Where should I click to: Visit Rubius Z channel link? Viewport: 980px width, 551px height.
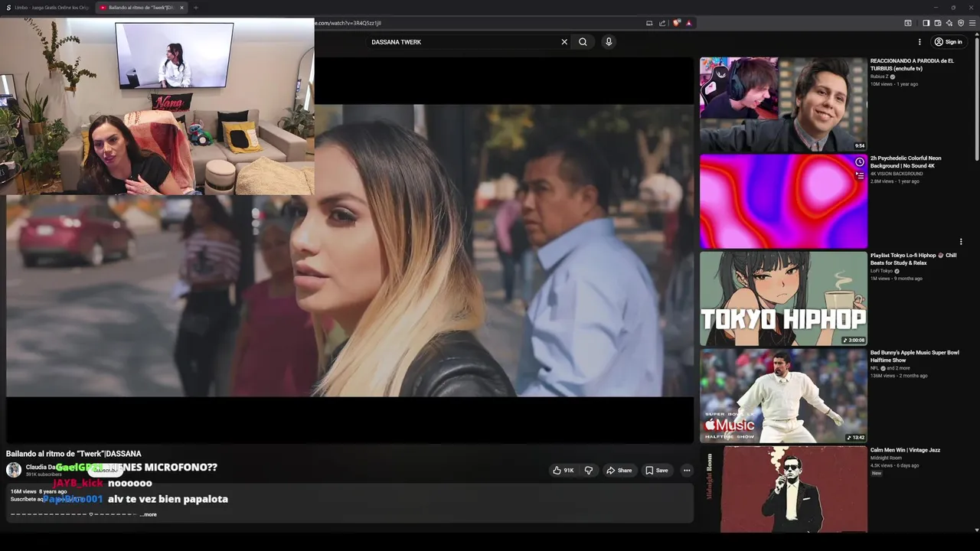[880, 77]
